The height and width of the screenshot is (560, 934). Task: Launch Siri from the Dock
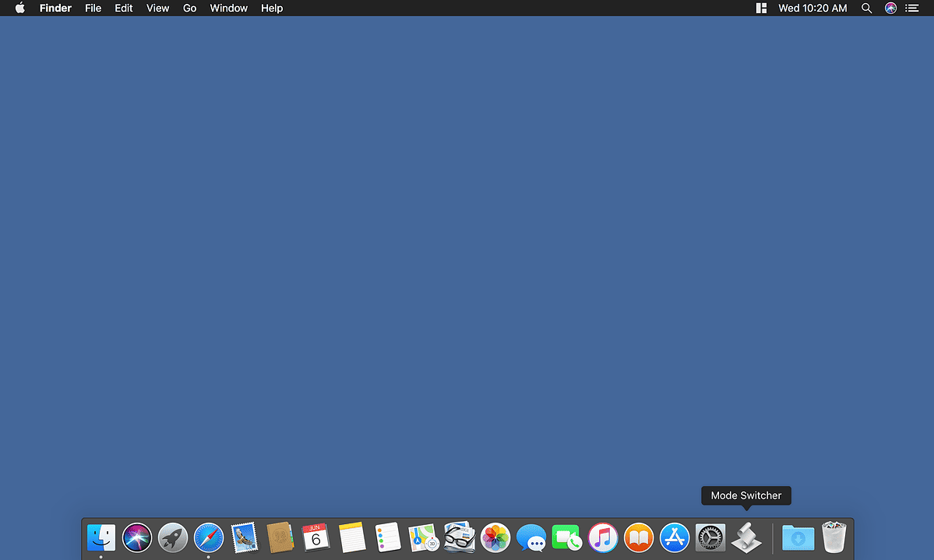point(137,537)
